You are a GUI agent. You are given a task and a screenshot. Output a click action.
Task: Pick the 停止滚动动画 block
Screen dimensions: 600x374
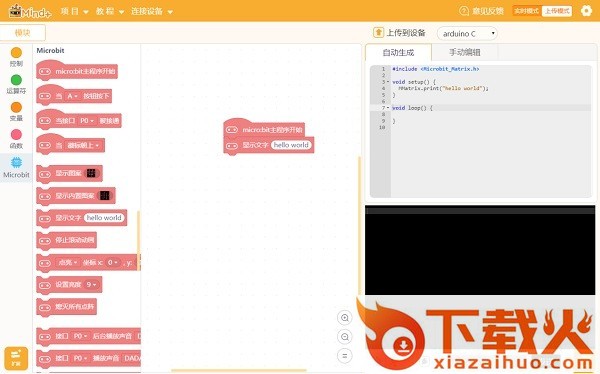click(67, 240)
